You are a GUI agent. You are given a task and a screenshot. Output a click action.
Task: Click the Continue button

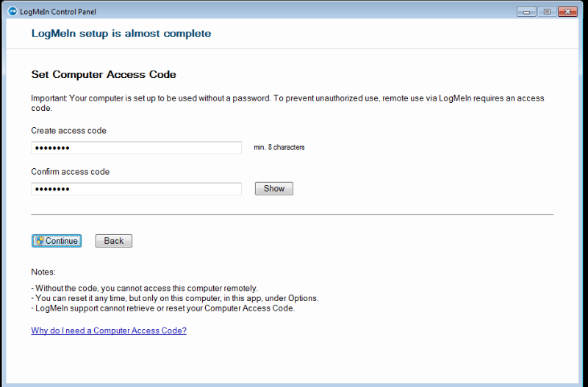click(57, 241)
